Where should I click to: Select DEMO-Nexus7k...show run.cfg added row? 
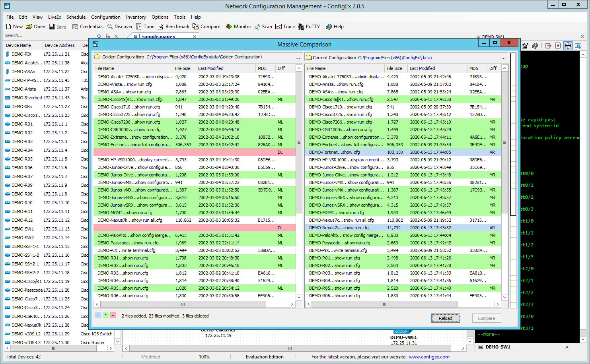[x=403, y=228]
